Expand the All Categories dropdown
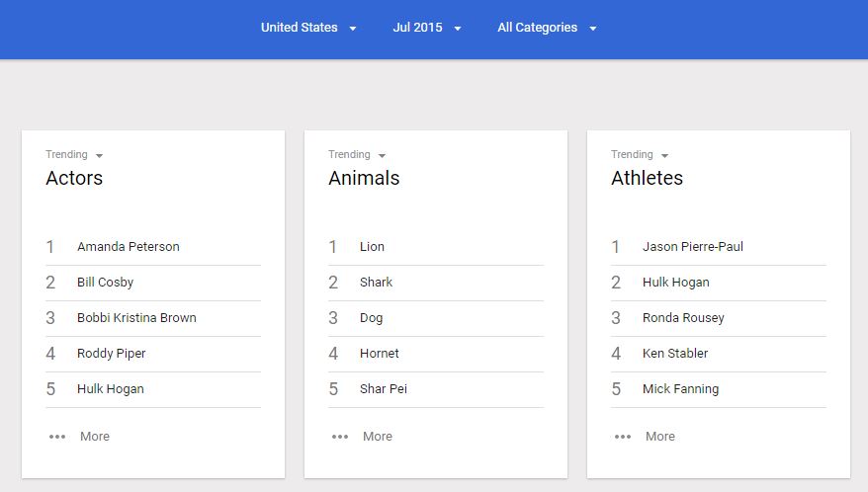 pyautogui.click(x=547, y=28)
